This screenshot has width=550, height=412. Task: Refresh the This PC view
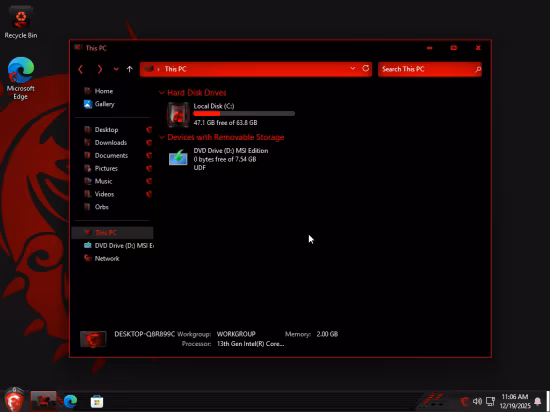tap(365, 68)
